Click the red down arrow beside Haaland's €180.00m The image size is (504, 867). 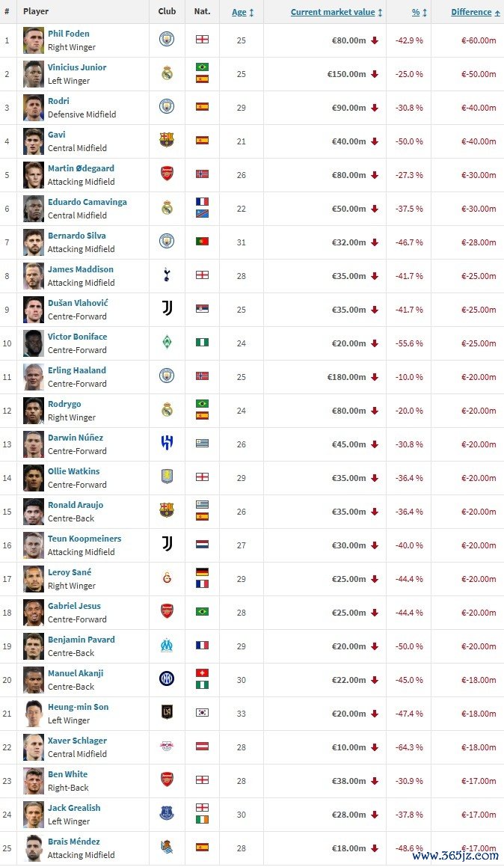coord(375,377)
